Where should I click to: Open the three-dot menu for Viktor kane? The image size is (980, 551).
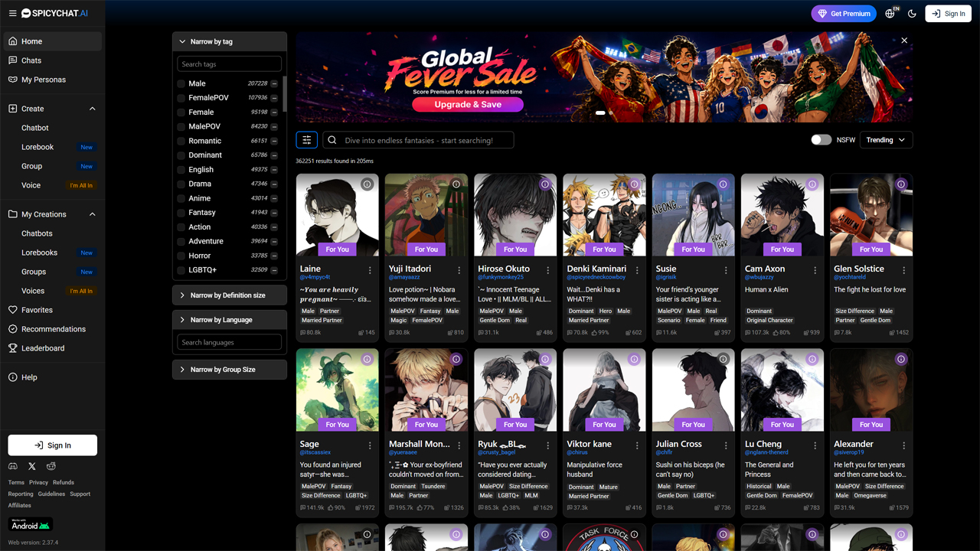point(637,445)
